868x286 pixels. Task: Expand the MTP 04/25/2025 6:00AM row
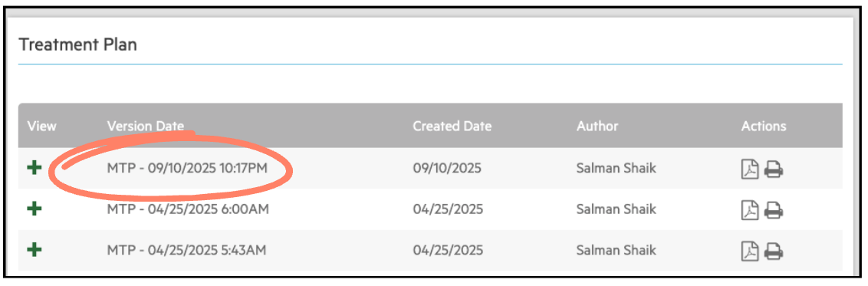tap(35, 209)
